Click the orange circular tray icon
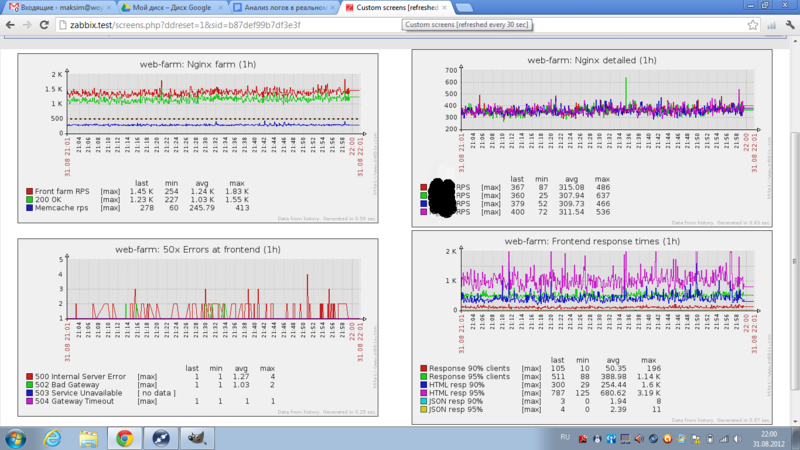This screenshot has height=450, width=800. 667,439
